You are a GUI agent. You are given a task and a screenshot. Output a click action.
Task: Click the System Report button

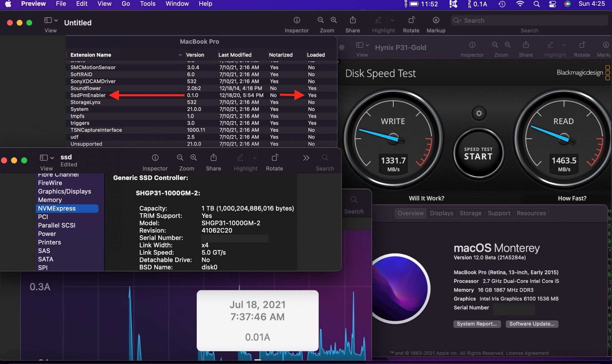coord(477,324)
